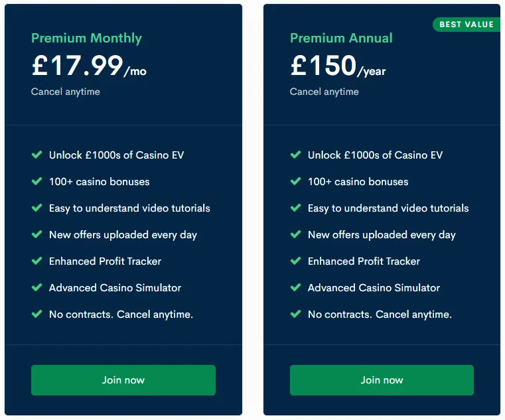Image resolution: width=505 pixels, height=420 pixels.
Task: Click Annual checkmark beside New offers uploaded
Action: (x=296, y=235)
